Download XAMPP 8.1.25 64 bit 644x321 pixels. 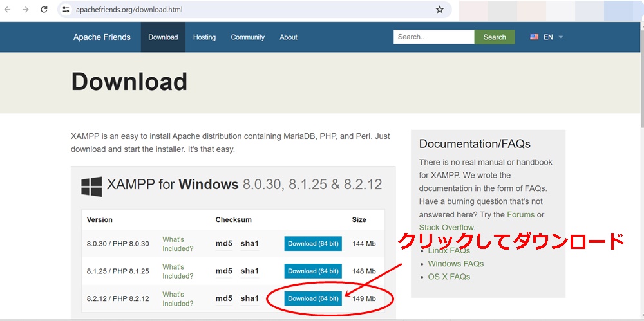click(313, 271)
